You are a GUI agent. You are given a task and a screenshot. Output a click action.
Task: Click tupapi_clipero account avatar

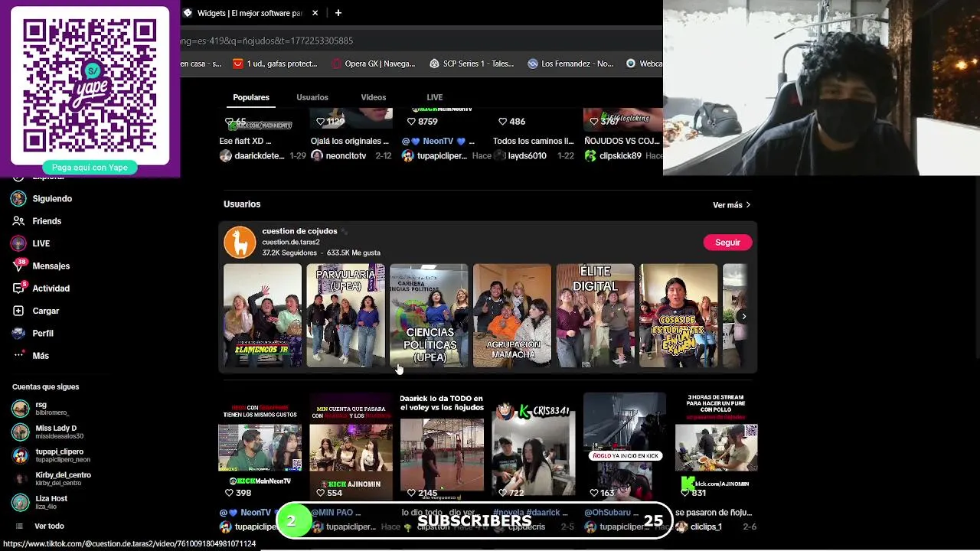pos(21,455)
